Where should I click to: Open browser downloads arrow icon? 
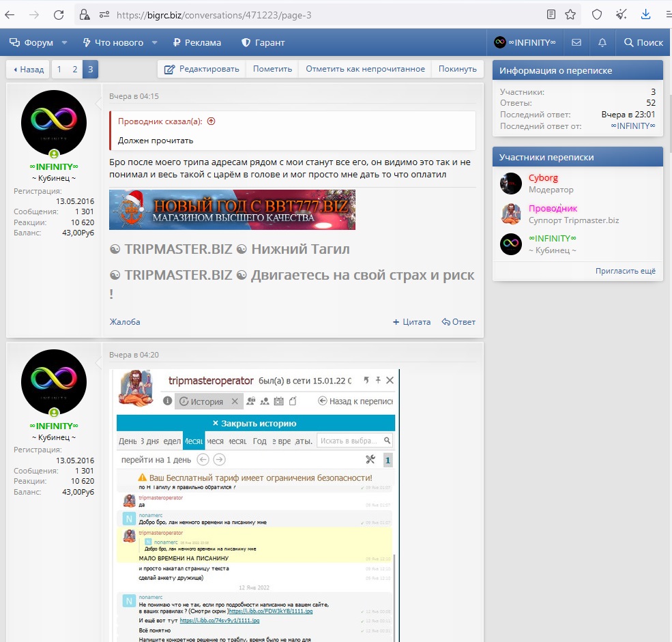tap(645, 15)
